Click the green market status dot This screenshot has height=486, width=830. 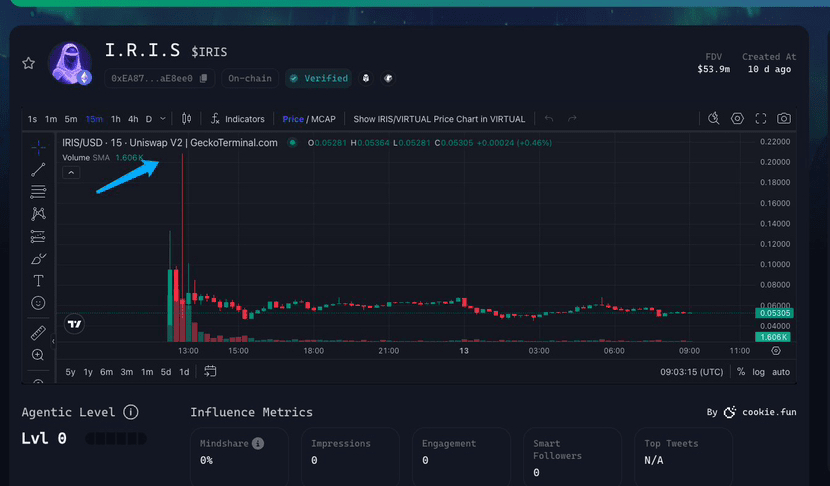click(292, 142)
